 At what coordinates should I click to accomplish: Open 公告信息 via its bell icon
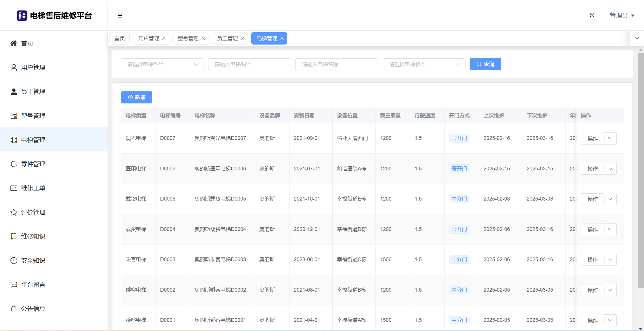[x=14, y=309]
